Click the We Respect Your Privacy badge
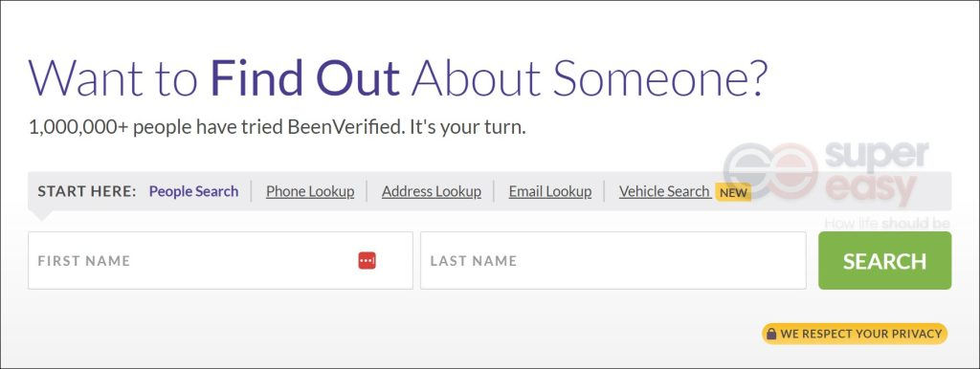 tap(855, 334)
